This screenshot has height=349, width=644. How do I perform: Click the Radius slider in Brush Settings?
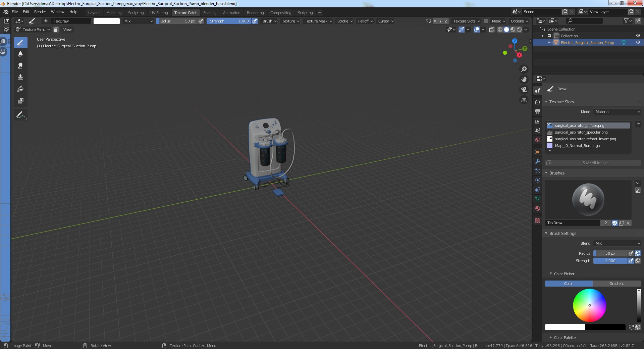click(x=610, y=253)
